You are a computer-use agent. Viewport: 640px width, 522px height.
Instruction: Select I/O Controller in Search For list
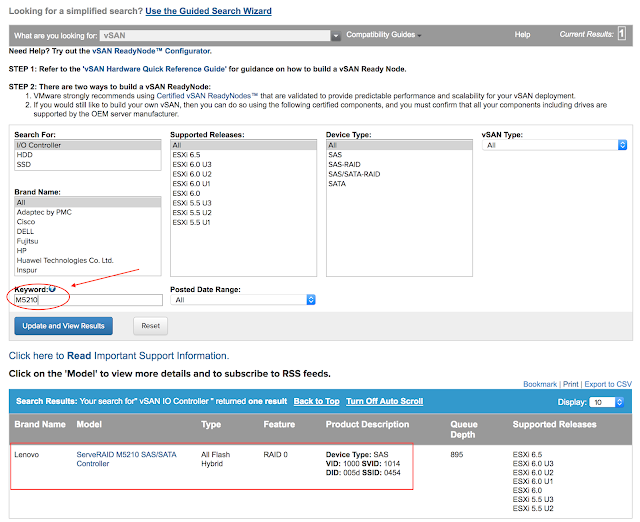88,145
